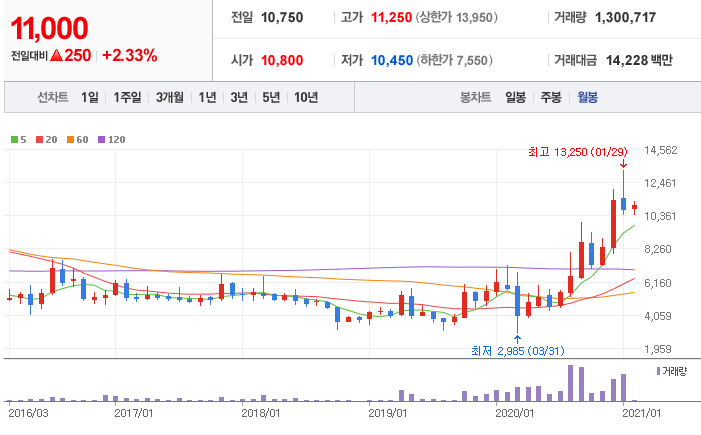This screenshot has height=435, width=701.
Task: Click the 2021/01 date axis label
Action: 642,413
